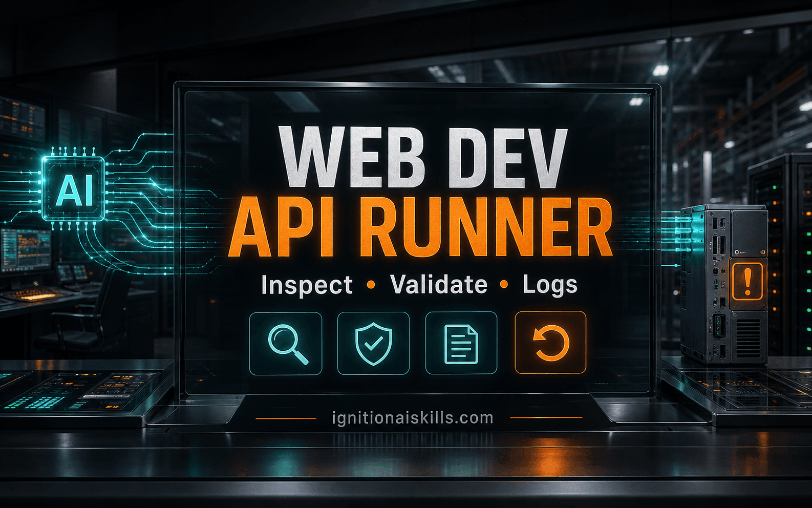Click the orange exclamation warning icon
812x508 pixels.
747,281
